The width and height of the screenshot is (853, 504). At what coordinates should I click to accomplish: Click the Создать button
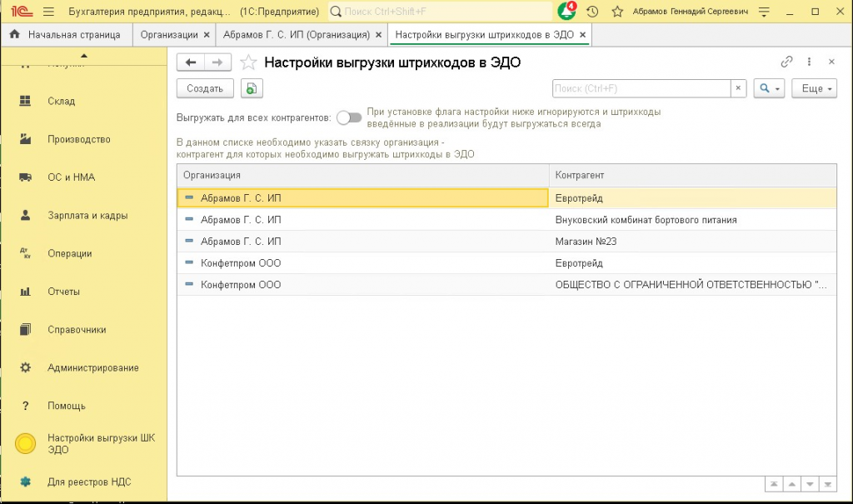[205, 88]
